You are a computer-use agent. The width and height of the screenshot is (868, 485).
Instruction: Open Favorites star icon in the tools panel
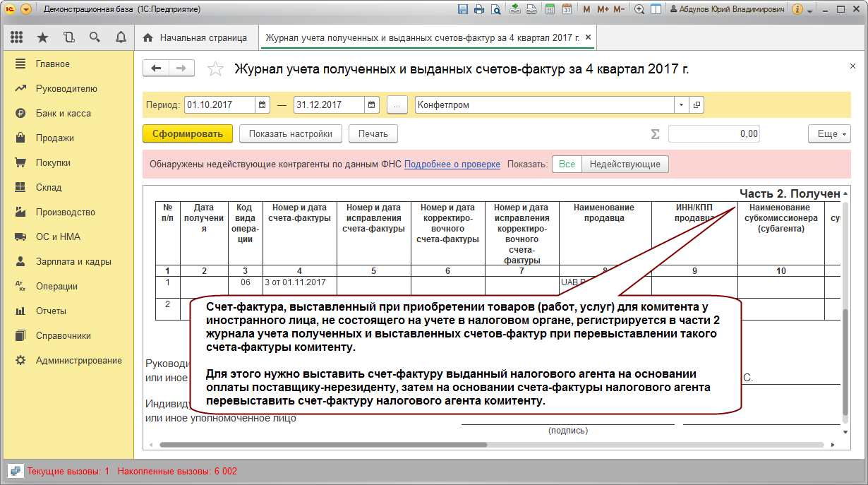pos(42,37)
